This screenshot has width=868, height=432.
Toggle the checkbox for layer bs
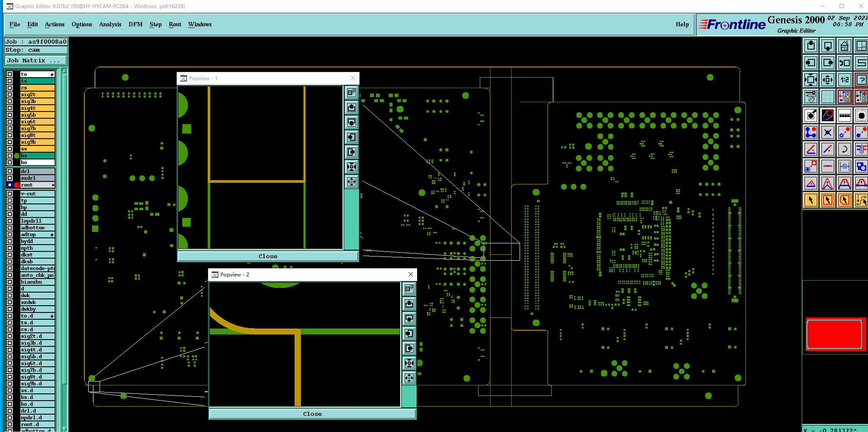[x=10, y=156]
